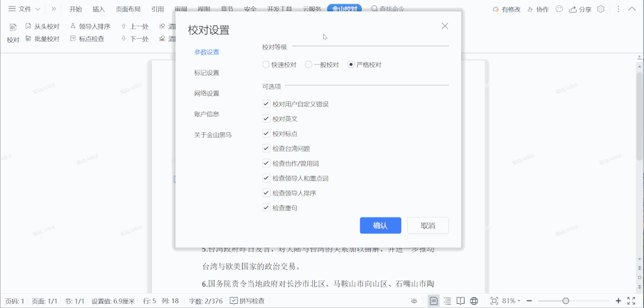Screen dimensions: 644x308
Task: Open the 81% zoom level dropdown
Action: click(512, 301)
